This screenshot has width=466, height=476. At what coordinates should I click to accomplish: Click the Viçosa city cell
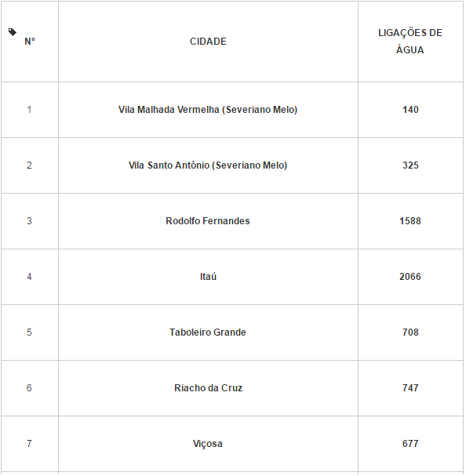coord(208,444)
